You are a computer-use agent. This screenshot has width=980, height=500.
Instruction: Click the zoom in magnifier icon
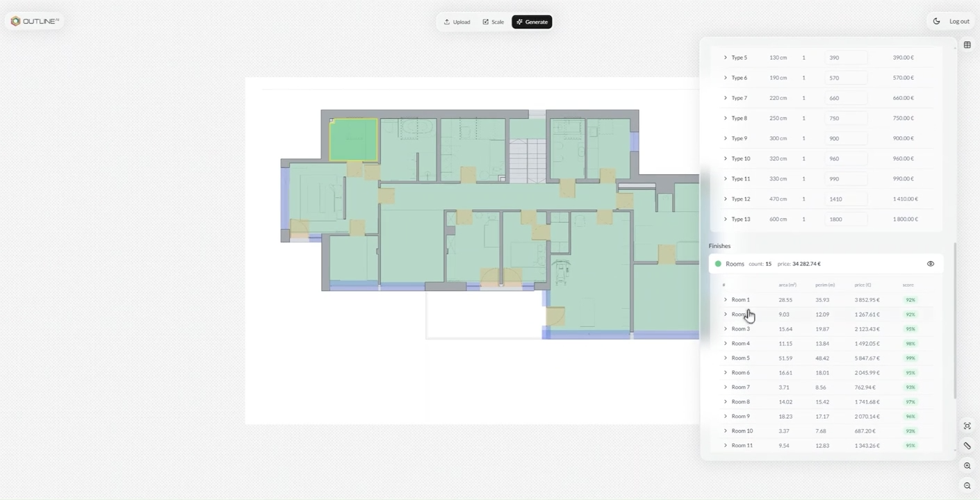pyautogui.click(x=967, y=466)
